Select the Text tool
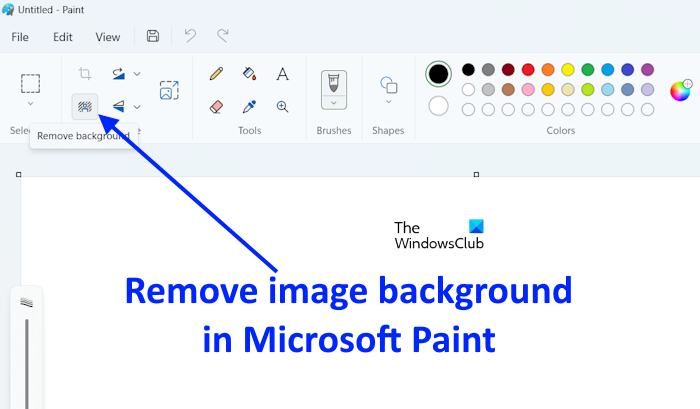This screenshot has height=409, width=700. [282, 74]
